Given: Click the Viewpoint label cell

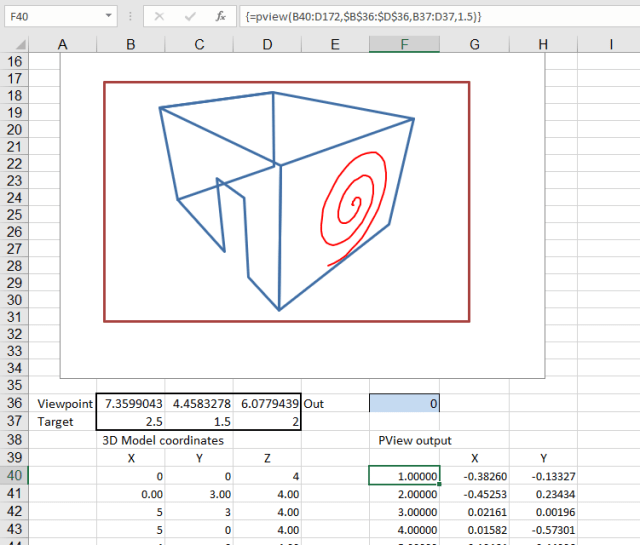Looking at the screenshot, I should (63, 403).
